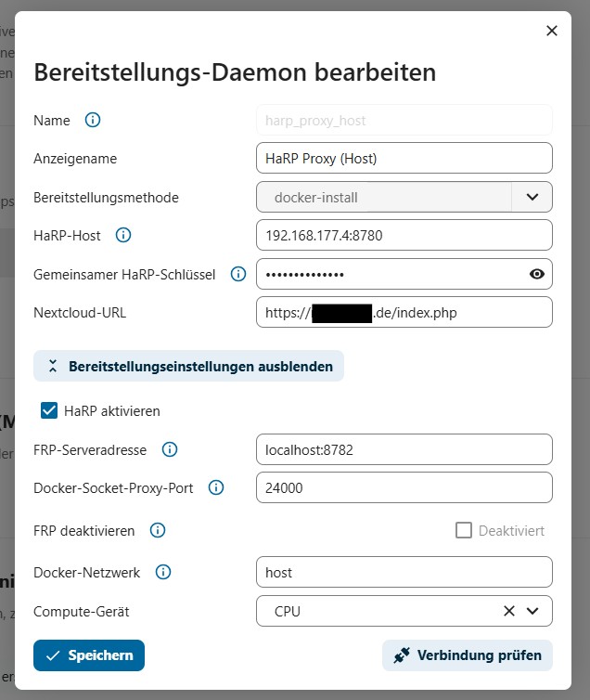Image resolution: width=590 pixels, height=700 pixels.
Task: Click the Anzeigename input field
Action: tap(404, 158)
